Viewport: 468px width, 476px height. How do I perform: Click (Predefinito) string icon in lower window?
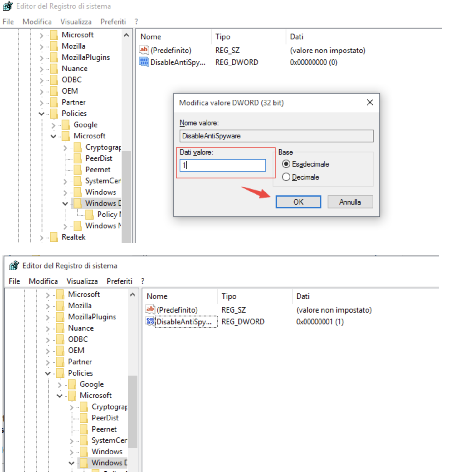point(150,309)
